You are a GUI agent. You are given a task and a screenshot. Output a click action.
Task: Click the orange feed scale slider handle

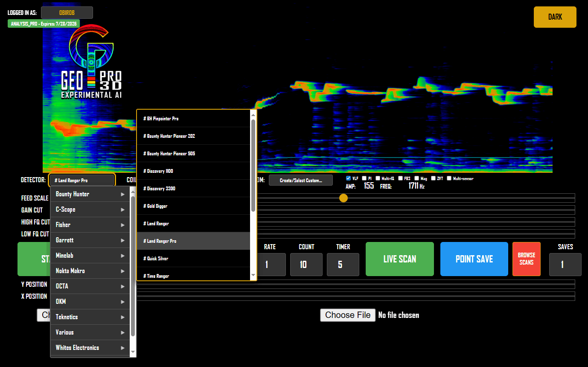click(x=343, y=198)
